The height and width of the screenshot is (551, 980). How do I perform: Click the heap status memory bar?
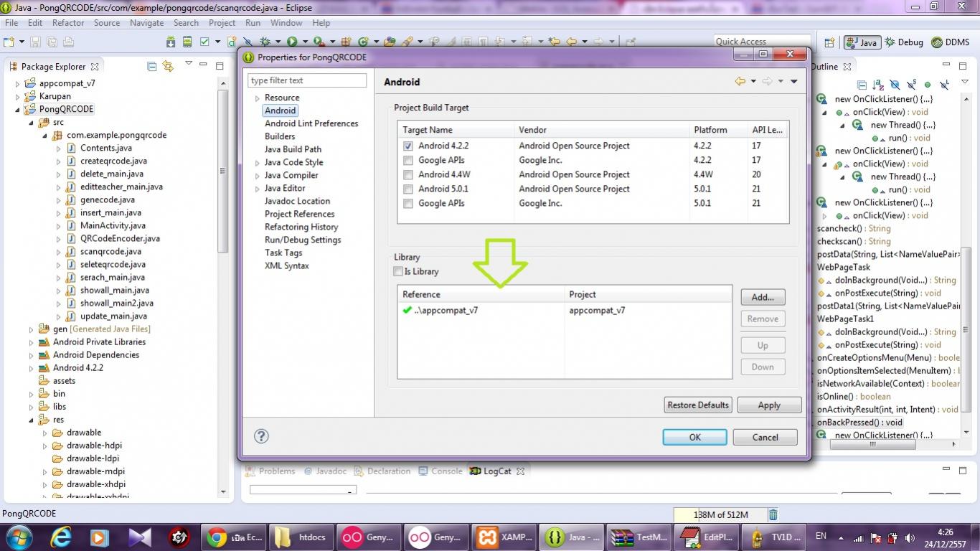pyautogui.click(x=720, y=514)
